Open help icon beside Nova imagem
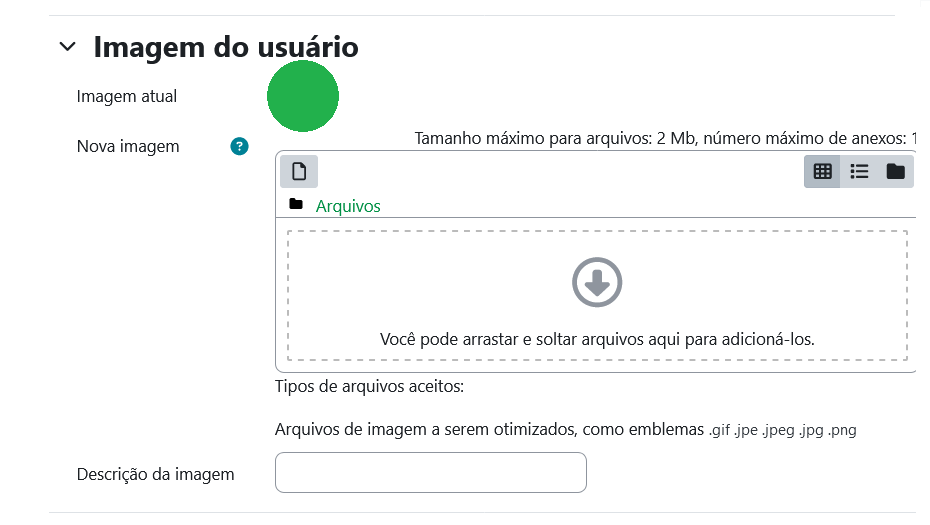 click(239, 147)
